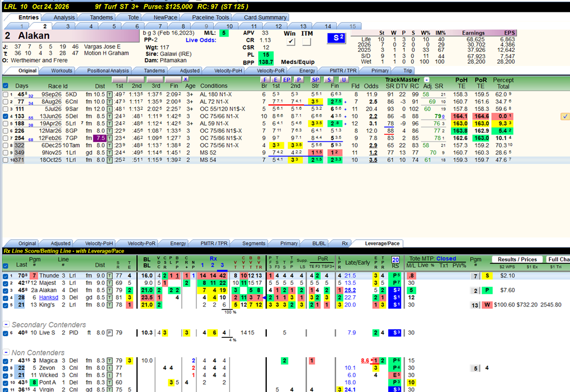Click the red 7 program badge beside Thunde
This screenshot has width=570, height=392.
coord(34,276)
